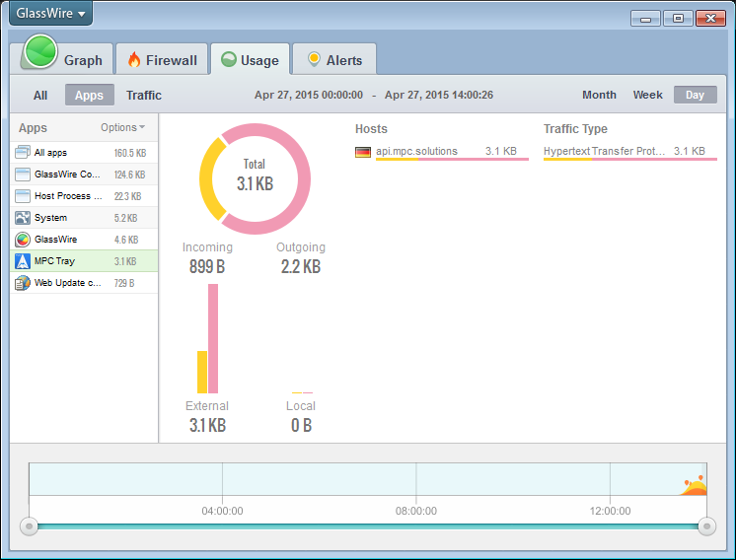The height and width of the screenshot is (560, 736).
Task: Click the GlassWire colorful app icon
Action: click(x=23, y=240)
